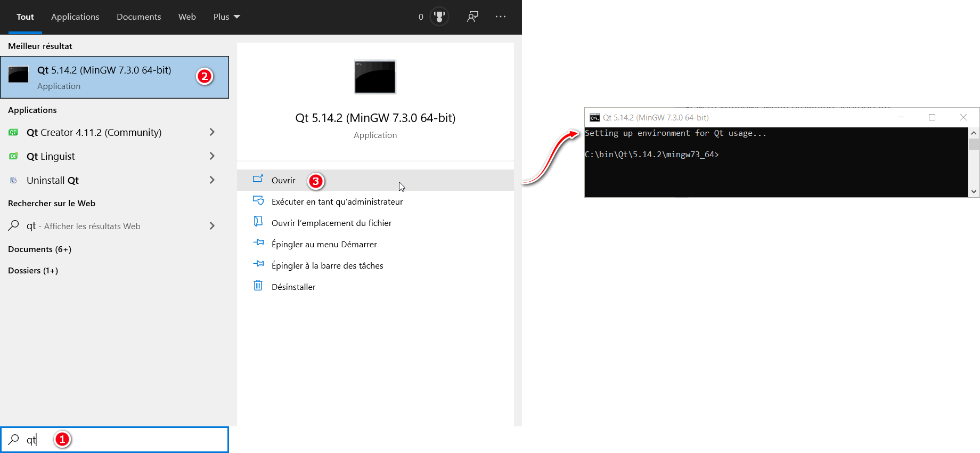Click the Qt Creator green icon
The image size is (980, 453).
13,132
